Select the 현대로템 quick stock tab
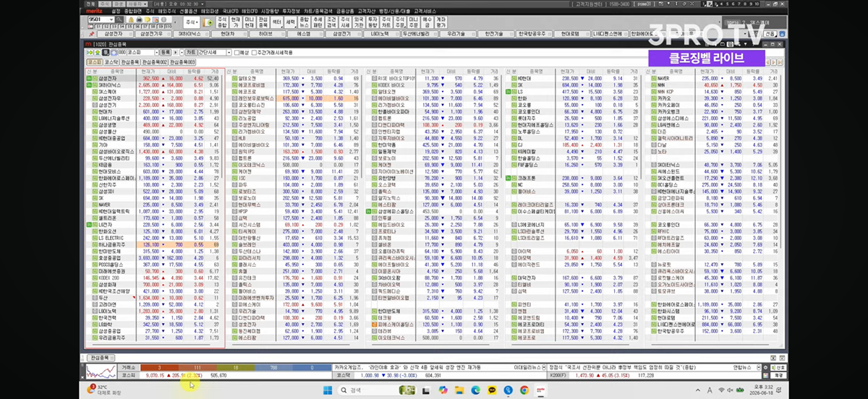 pyautogui.click(x=571, y=34)
